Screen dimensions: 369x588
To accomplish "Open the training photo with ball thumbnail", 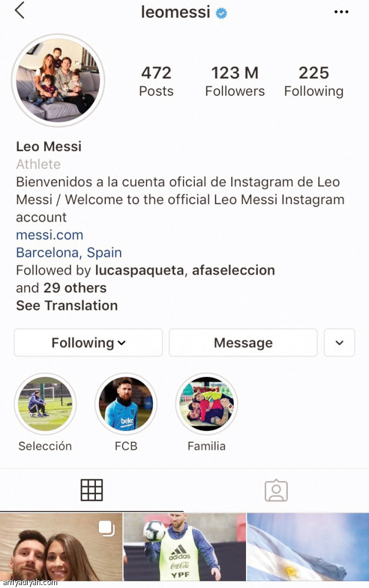I will click(x=185, y=547).
